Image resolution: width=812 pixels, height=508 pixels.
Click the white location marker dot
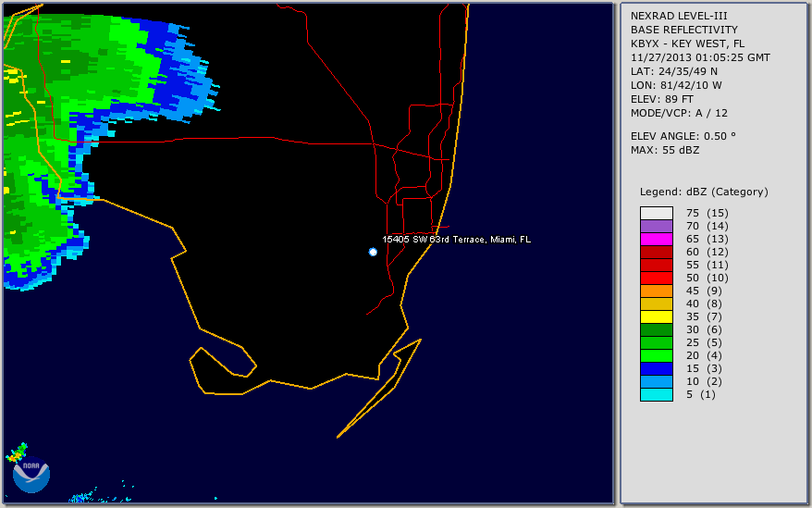pyautogui.click(x=373, y=252)
